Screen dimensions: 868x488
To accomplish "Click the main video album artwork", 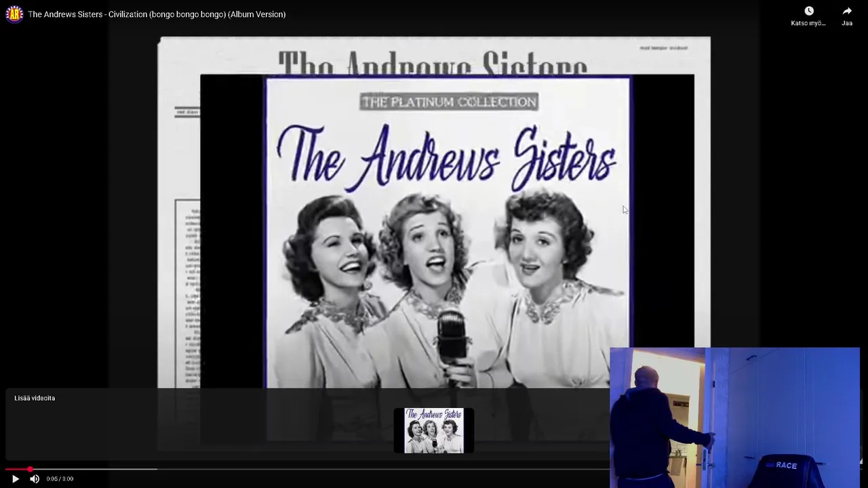I will [448, 232].
